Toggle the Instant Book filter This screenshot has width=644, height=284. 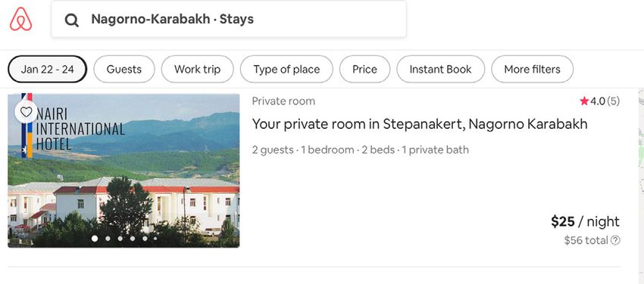click(x=441, y=70)
